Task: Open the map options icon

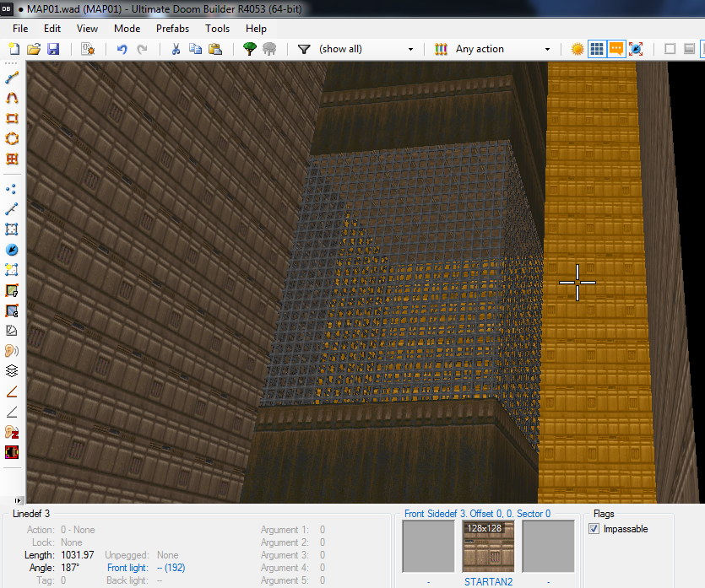Action: pos(88,49)
